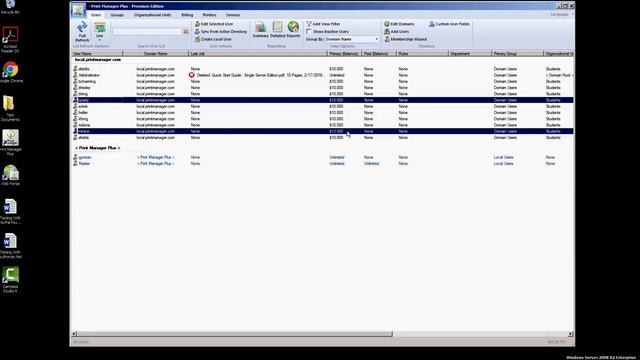This screenshot has width=640, height=360.
Task: Click Edit Selected User
Action: click(x=214, y=24)
